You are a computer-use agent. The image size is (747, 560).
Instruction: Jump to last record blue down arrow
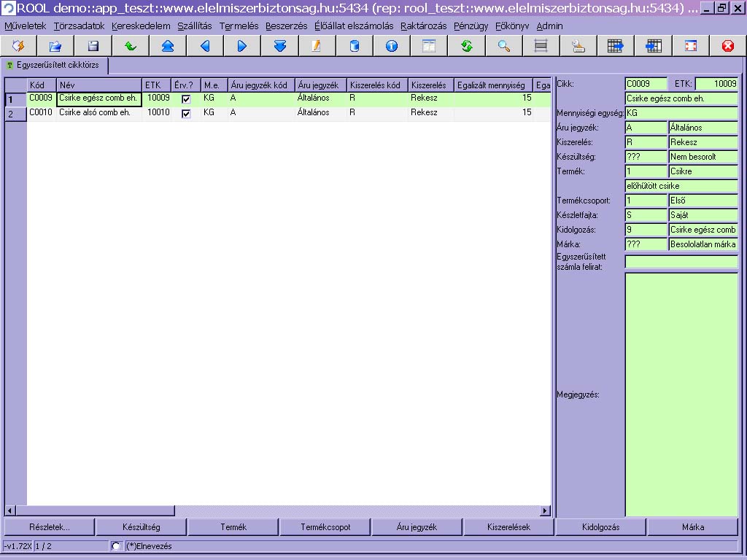(x=279, y=46)
